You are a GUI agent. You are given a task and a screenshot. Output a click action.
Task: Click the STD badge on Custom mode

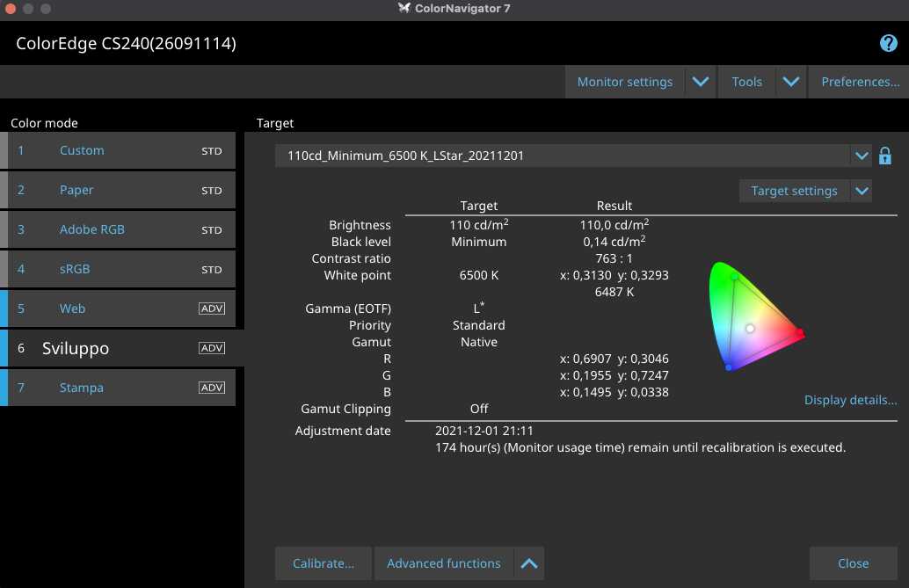[212, 151]
